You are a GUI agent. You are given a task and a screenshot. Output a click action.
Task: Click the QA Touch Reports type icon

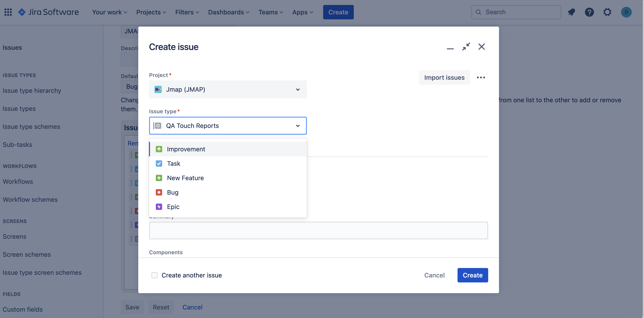pyautogui.click(x=158, y=125)
